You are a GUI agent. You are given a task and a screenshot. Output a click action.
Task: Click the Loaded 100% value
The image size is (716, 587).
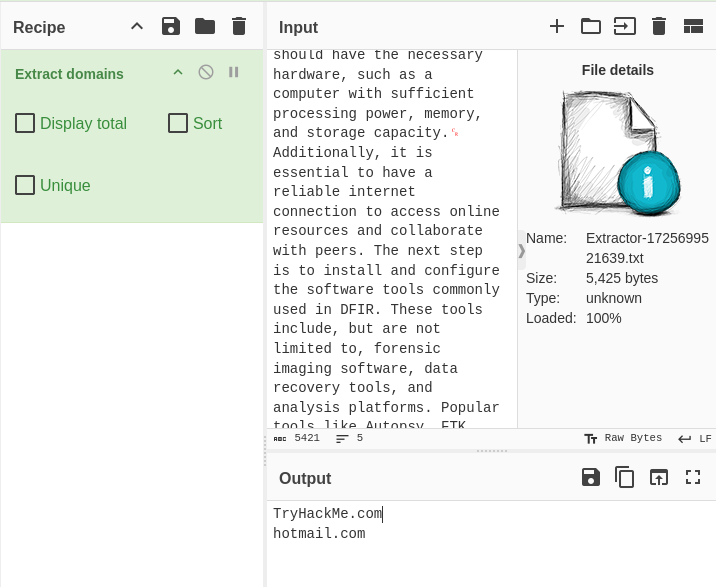(x=603, y=318)
